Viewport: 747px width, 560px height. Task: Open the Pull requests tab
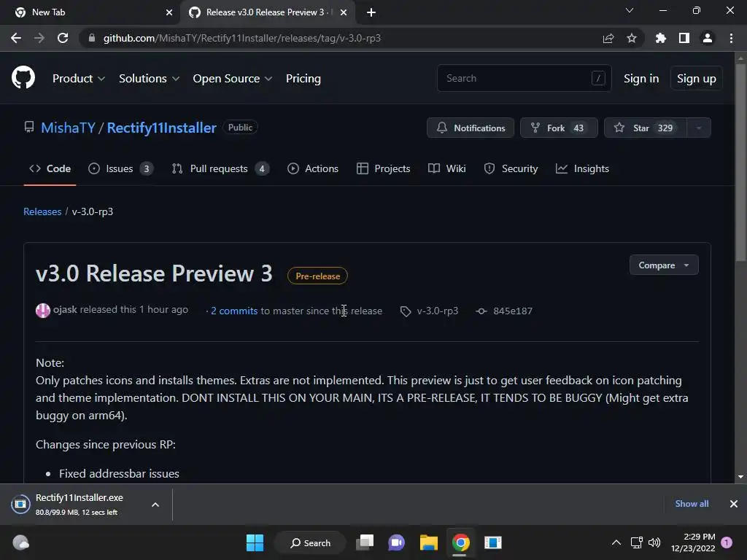[x=220, y=168]
